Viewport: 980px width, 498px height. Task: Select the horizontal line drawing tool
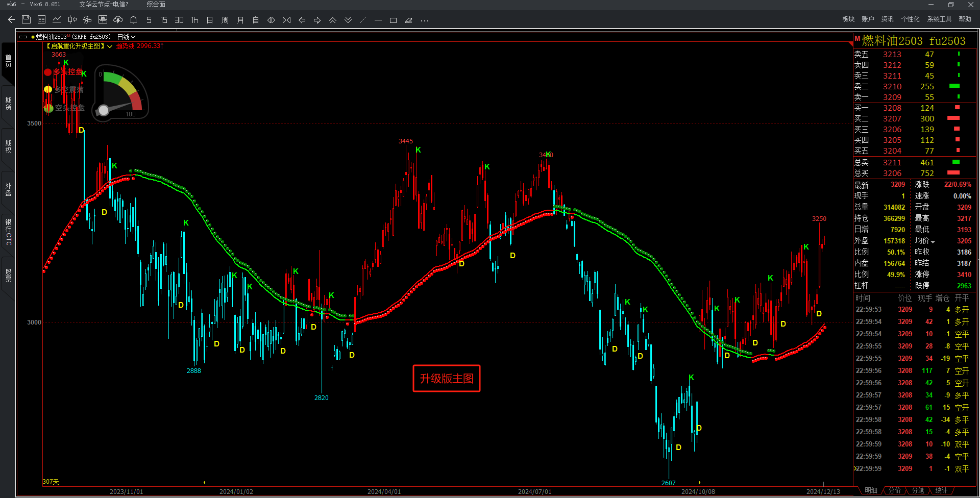pos(378,20)
